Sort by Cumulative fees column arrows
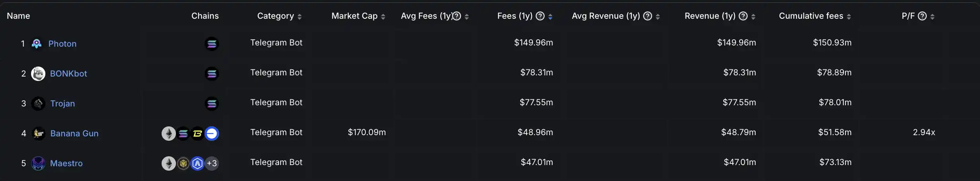The width and height of the screenshot is (980, 181). tap(849, 16)
